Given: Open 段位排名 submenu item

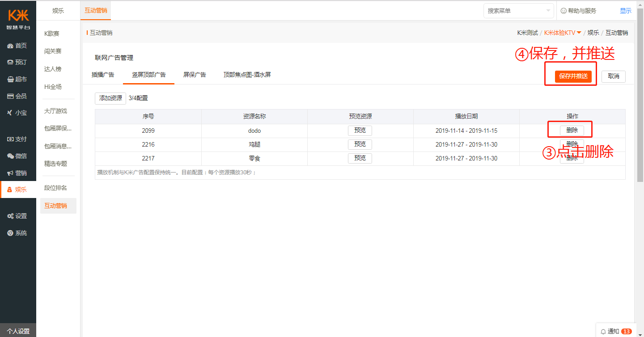Looking at the screenshot, I should [55, 188].
